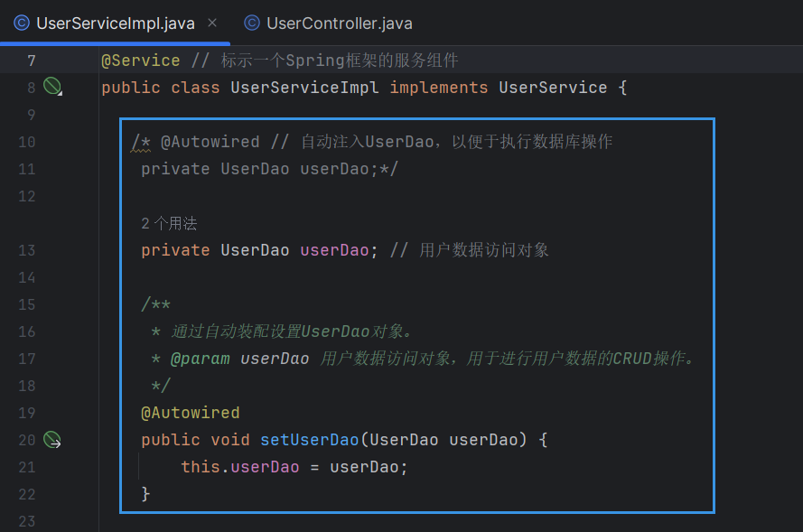
Task: Click the commented-out @Autowired on line 10
Action: [210, 142]
